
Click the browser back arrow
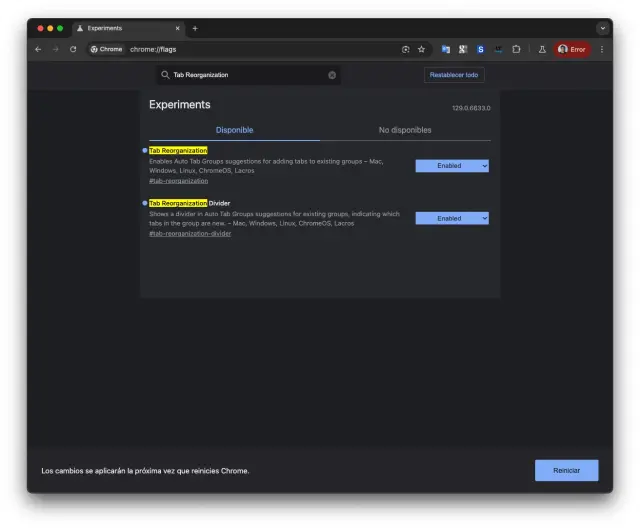pos(38,49)
